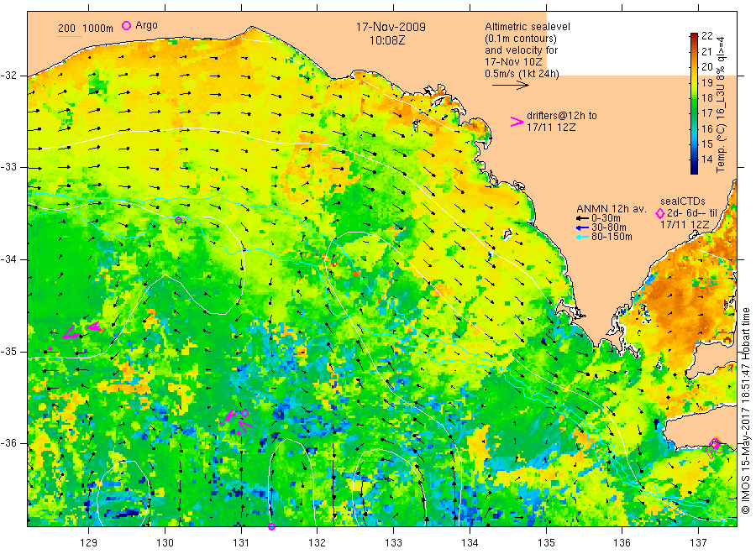Image resolution: width=756 pixels, height=554 pixels.
Task: Click the 'drifters@12h to' label
Action: coord(562,116)
